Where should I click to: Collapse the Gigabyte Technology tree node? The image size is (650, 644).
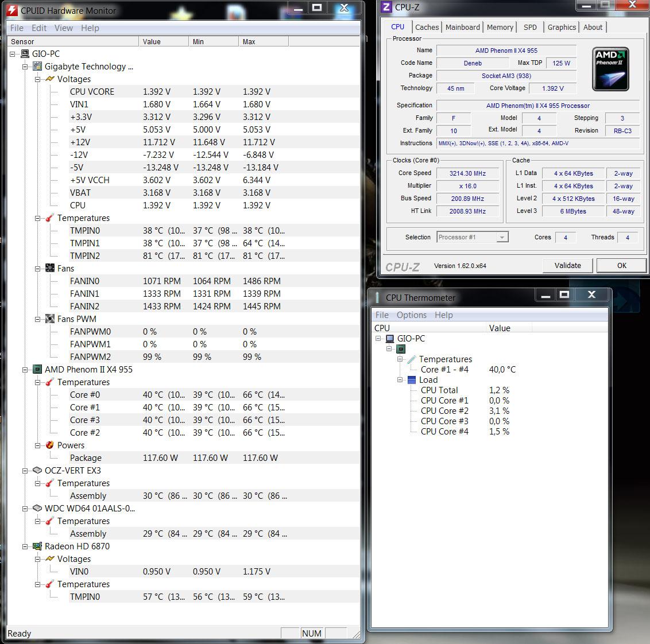pos(25,67)
